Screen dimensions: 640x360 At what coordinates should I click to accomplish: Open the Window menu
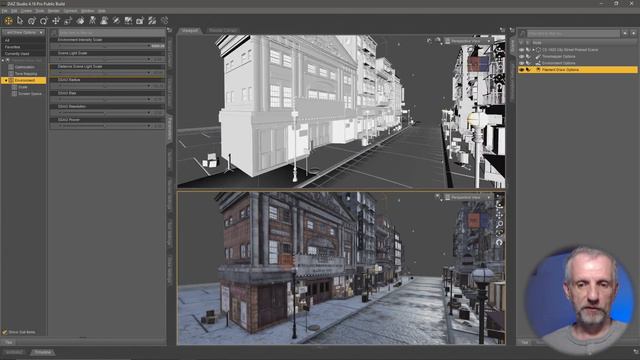[x=87, y=11]
